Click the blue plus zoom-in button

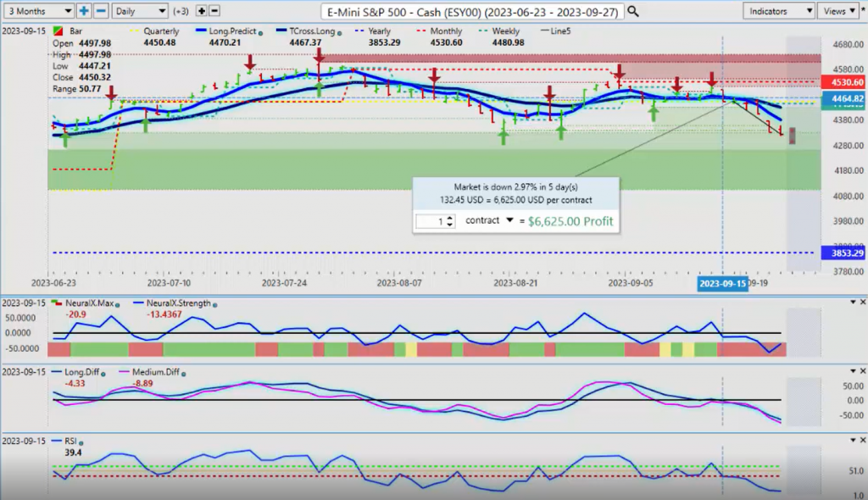point(84,11)
